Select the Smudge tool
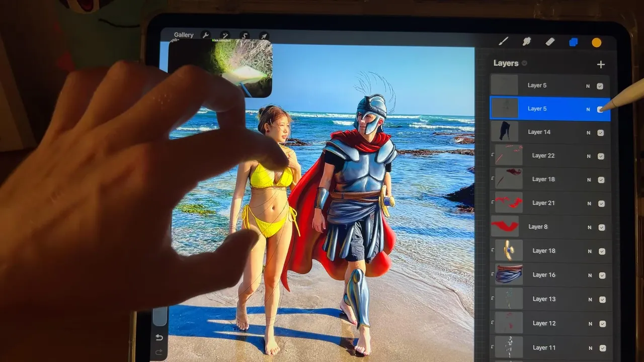Image resolution: width=644 pixels, height=362 pixels. point(527,42)
